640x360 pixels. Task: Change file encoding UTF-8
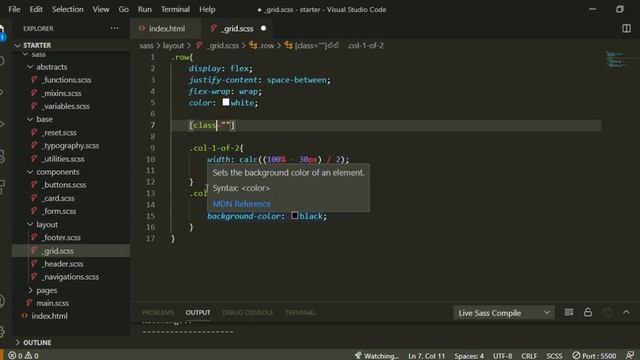(502, 356)
